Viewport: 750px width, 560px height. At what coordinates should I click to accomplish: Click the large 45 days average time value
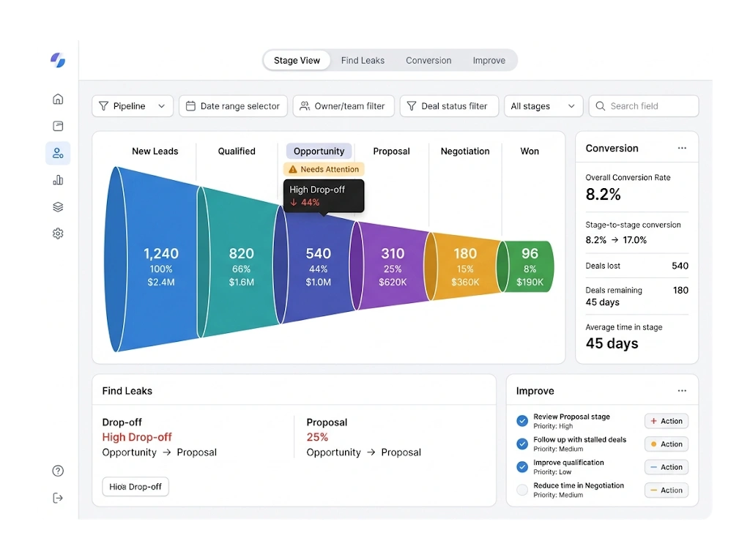[612, 343]
